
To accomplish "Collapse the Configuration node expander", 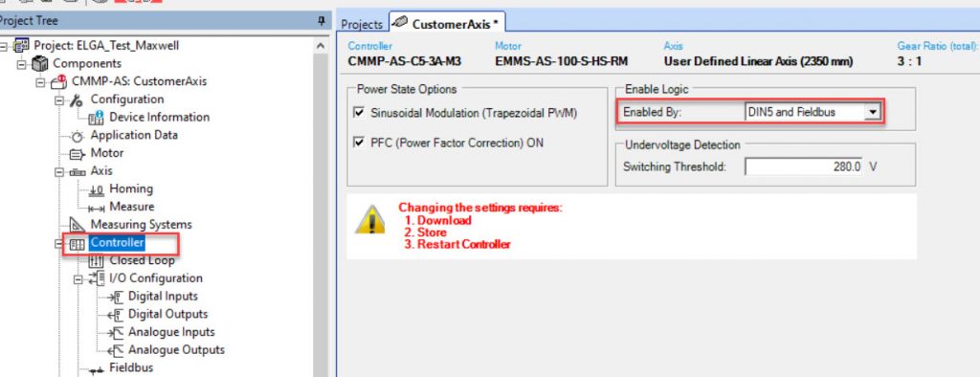I will (x=59, y=100).
